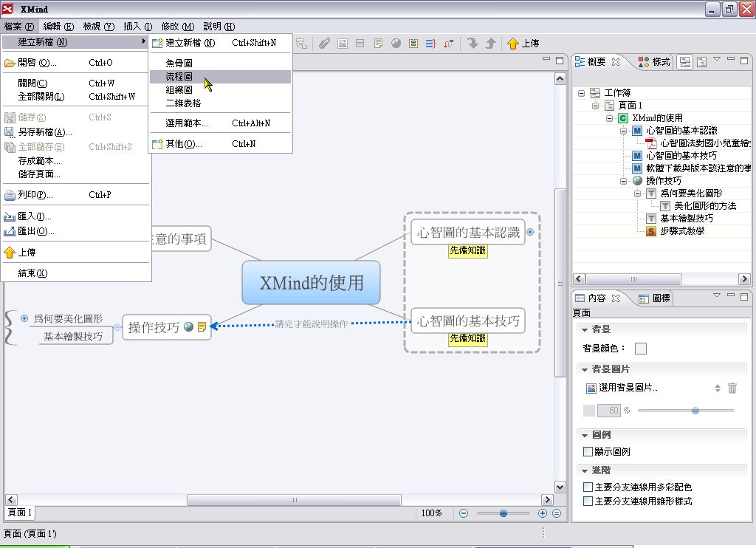The image size is (756, 548).
Task: Collapse XMind的使用 tree node
Action: pyautogui.click(x=609, y=118)
